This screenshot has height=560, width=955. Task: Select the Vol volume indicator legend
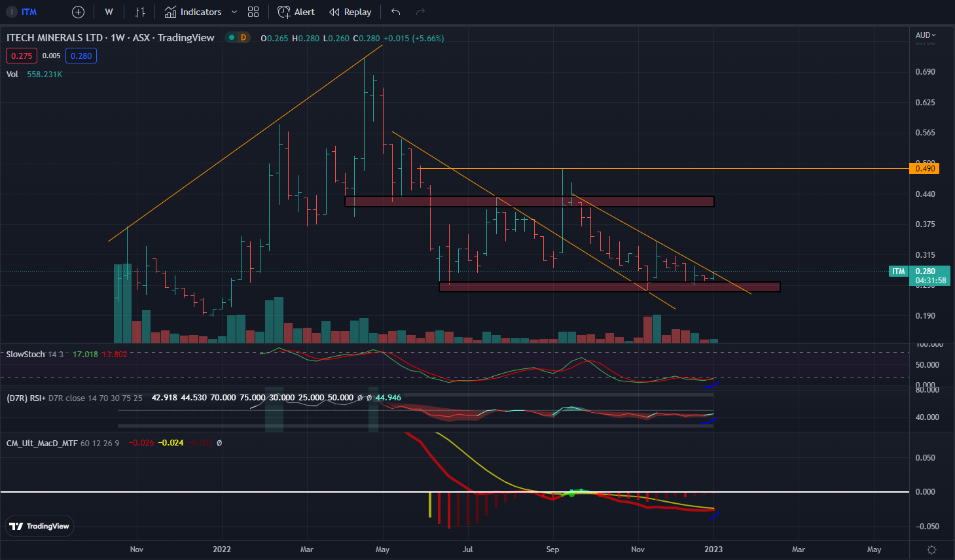pos(12,75)
